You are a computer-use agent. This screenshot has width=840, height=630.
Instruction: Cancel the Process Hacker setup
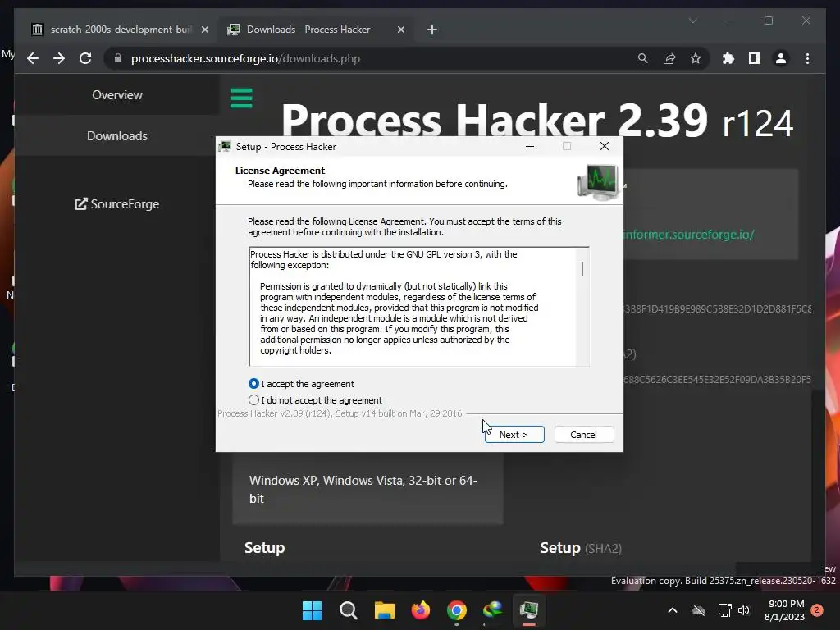tap(583, 435)
